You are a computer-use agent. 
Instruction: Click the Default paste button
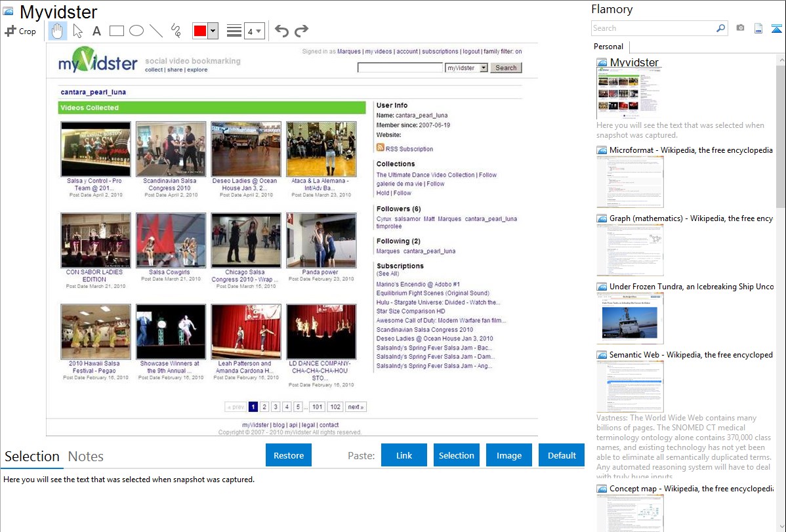point(562,455)
